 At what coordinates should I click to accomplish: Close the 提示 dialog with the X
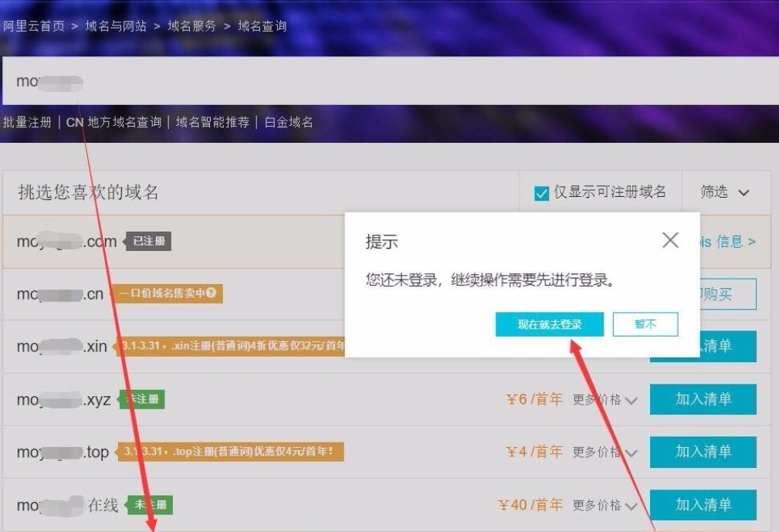669,240
